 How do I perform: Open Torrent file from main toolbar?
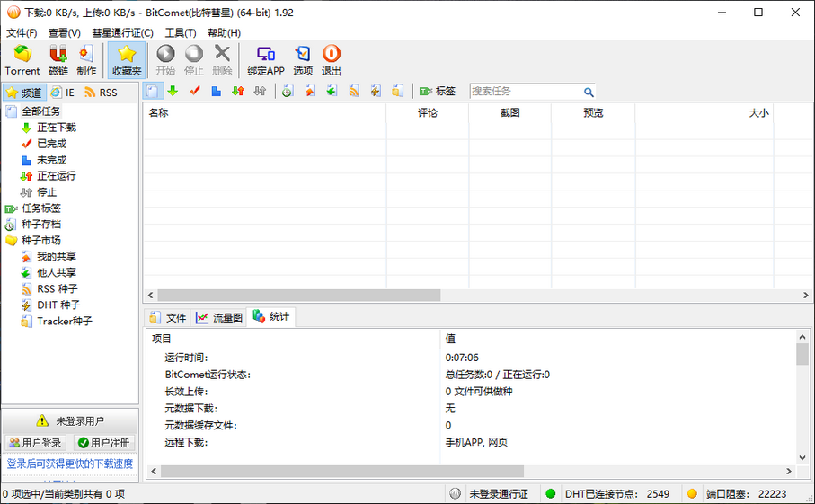pyautogui.click(x=22, y=59)
